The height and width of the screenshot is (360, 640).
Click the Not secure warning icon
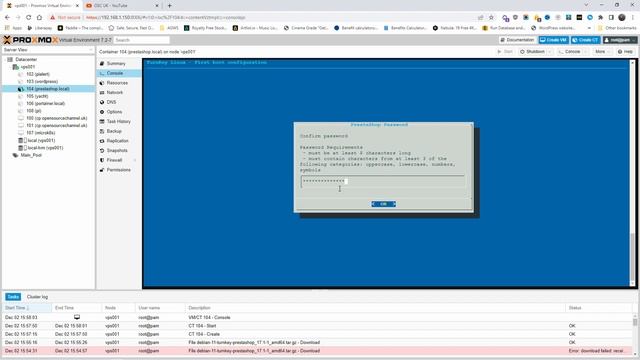click(52, 18)
